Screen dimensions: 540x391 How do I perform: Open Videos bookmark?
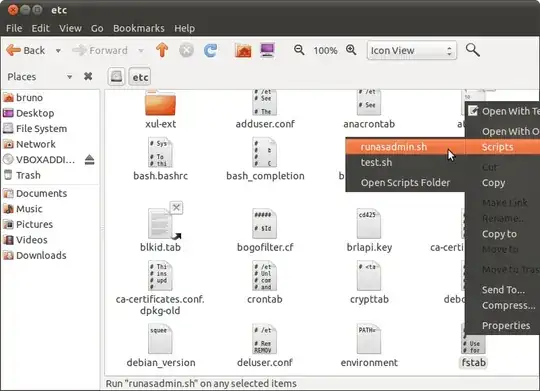[x=50, y=240]
